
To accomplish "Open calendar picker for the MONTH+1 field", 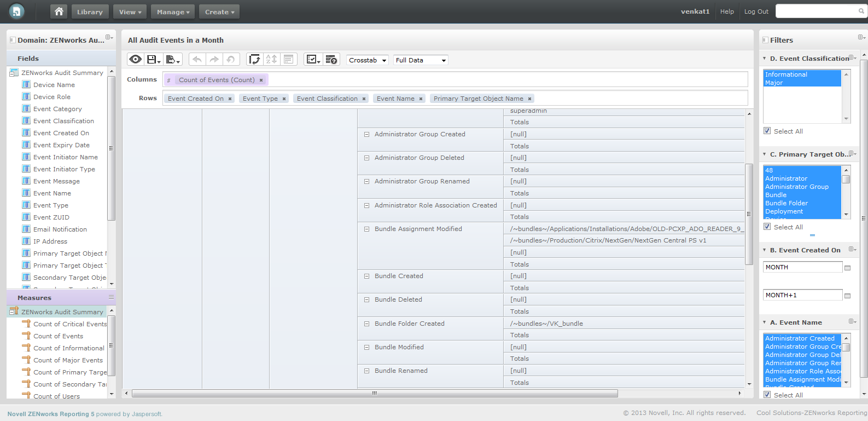I will (847, 296).
